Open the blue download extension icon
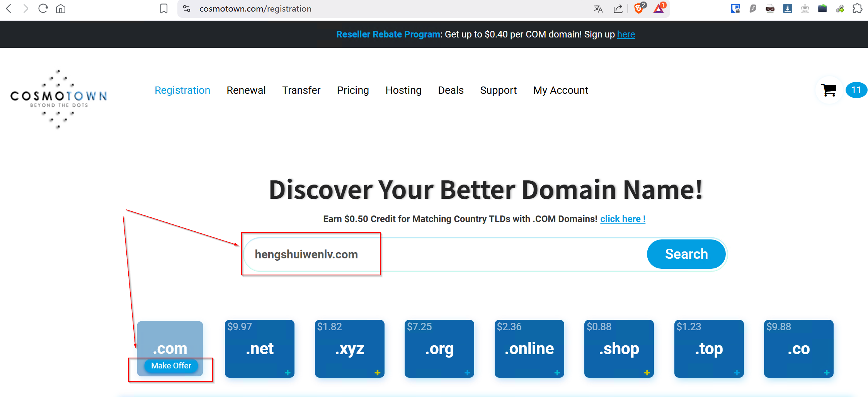Image resolution: width=868 pixels, height=397 pixels. [787, 8]
